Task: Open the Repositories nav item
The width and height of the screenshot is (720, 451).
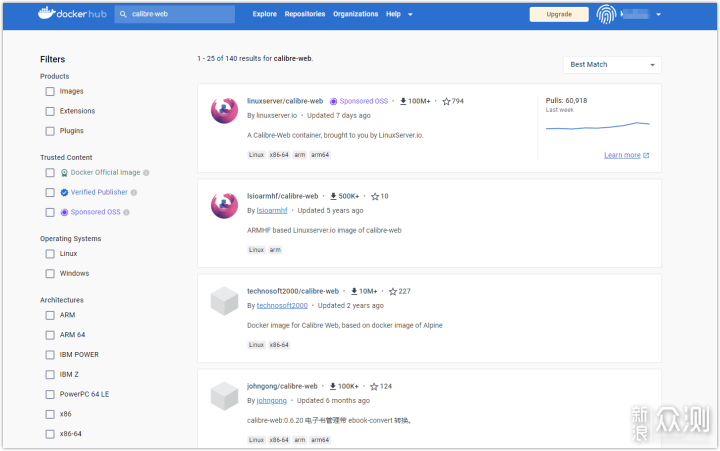Action: pyautogui.click(x=304, y=14)
